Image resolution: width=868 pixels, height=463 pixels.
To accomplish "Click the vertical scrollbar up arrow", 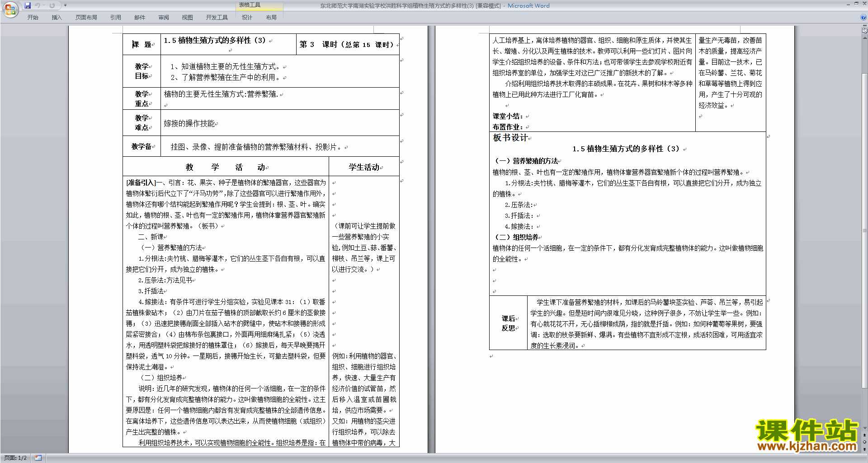I will tap(865, 37).
